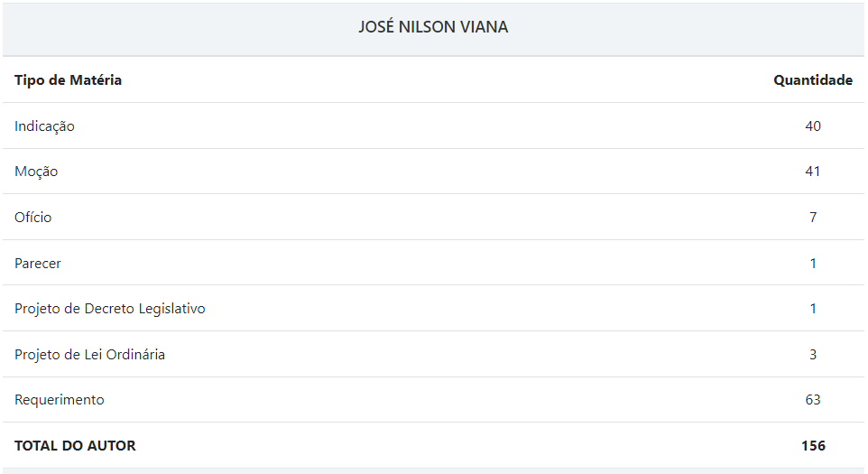Screen dimensions: 868x474
Task: Click the Requerimento quantity 63
Action: pyautogui.click(x=813, y=400)
